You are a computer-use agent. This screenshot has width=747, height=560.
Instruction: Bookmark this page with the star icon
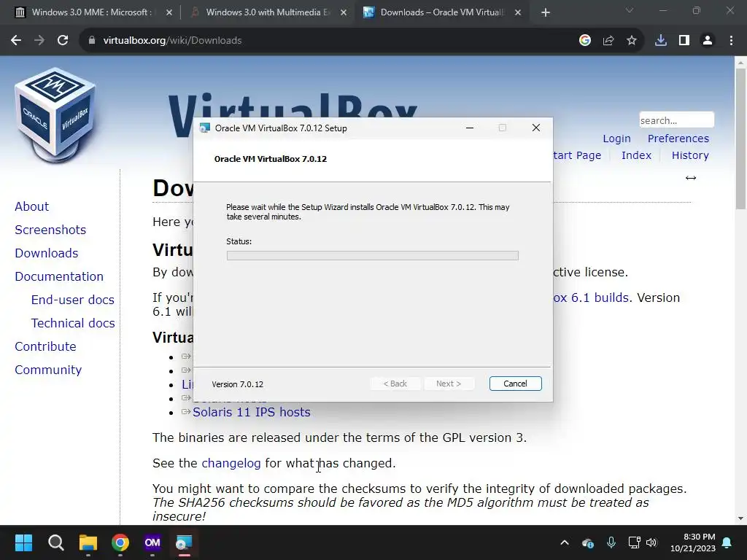click(x=632, y=41)
